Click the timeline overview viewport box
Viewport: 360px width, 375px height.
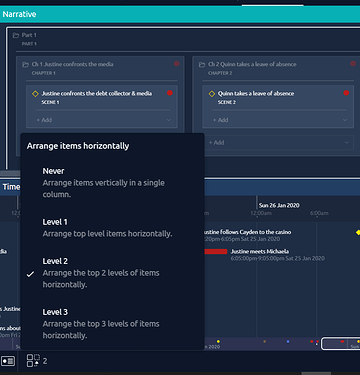[341, 344]
